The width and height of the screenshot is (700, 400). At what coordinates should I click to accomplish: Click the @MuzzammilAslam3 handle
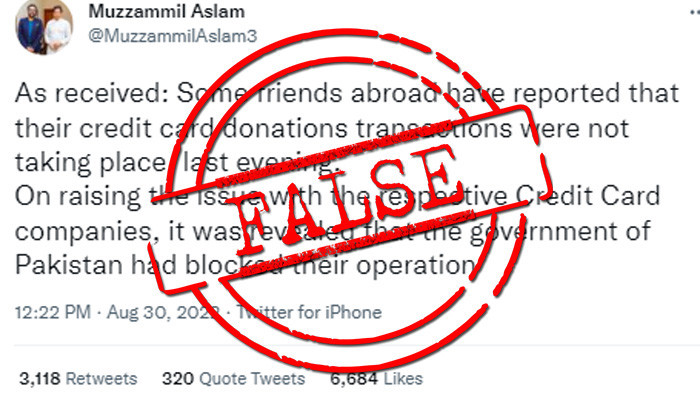point(172,36)
